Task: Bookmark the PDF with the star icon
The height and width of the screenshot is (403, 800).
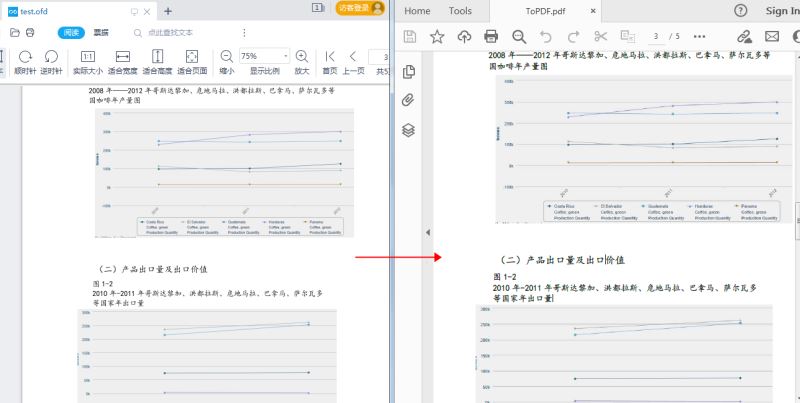Action: click(x=437, y=36)
